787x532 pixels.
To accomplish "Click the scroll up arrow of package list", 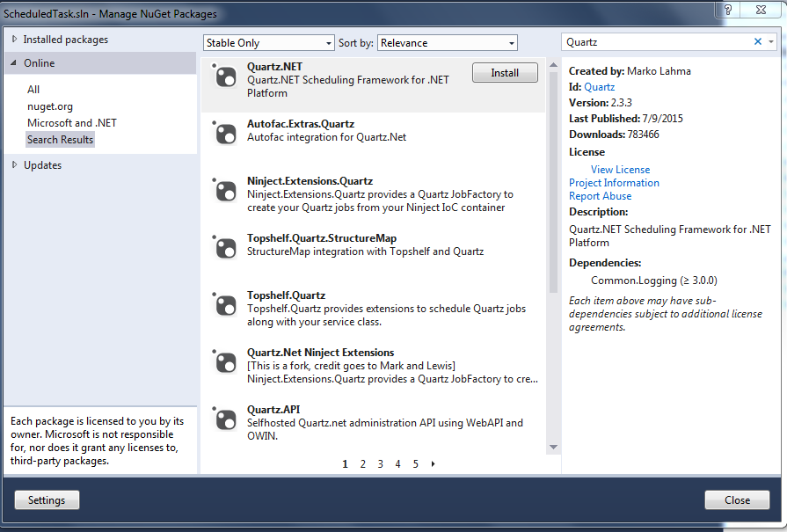I will 554,65.
